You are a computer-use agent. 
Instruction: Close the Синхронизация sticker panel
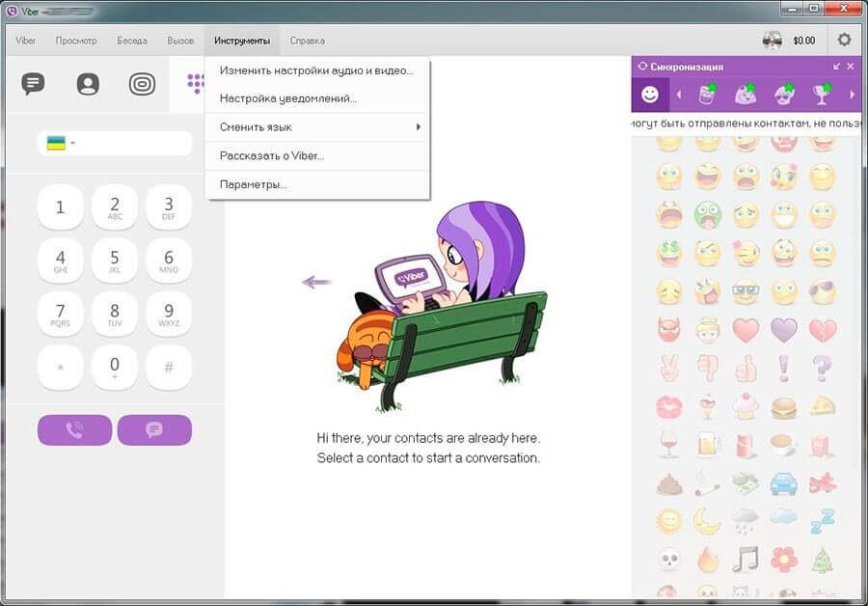(851, 67)
